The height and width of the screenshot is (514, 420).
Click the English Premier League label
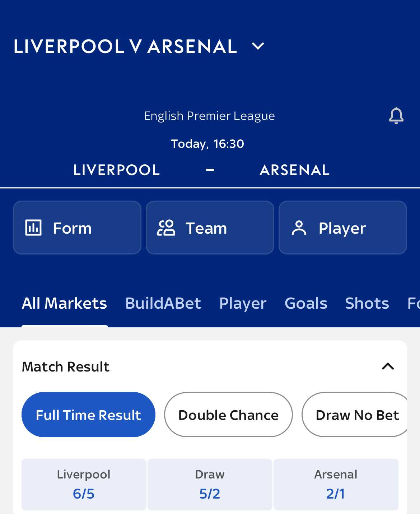[209, 116]
